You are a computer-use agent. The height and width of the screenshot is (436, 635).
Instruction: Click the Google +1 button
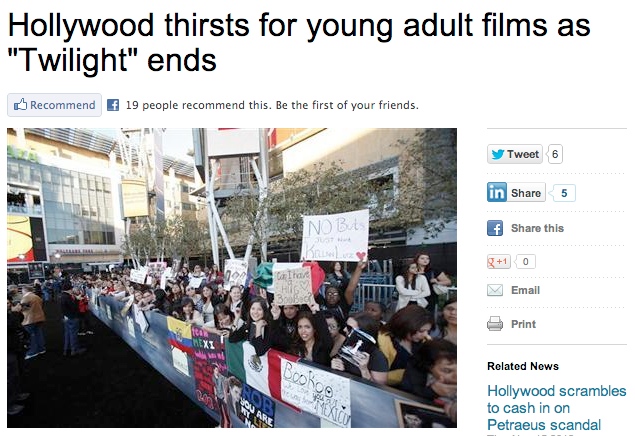pyautogui.click(x=499, y=262)
